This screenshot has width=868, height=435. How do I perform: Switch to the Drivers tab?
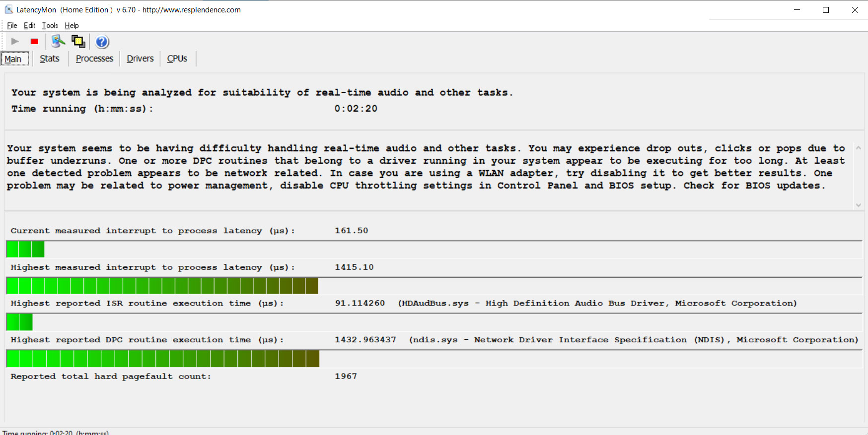[x=140, y=59]
